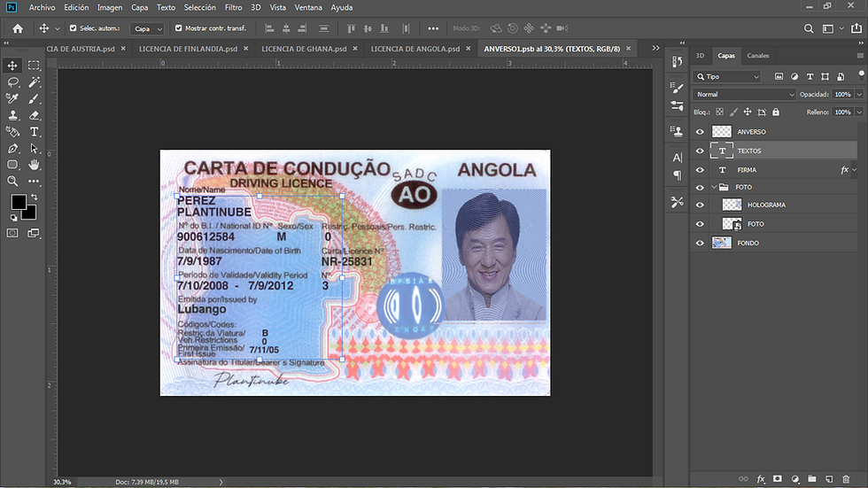Open the Archivo menu
868x488 pixels.
pyautogui.click(x=43, y=7)
